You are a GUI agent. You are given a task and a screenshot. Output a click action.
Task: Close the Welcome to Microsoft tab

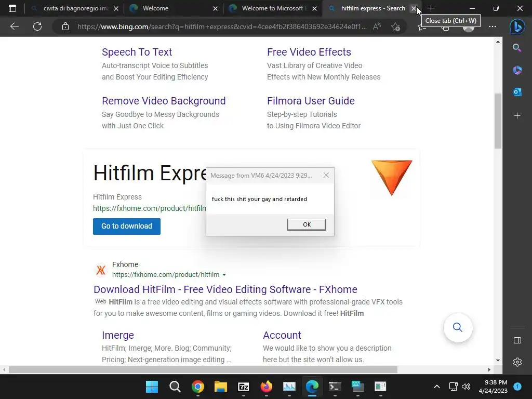tap(314, 8)
